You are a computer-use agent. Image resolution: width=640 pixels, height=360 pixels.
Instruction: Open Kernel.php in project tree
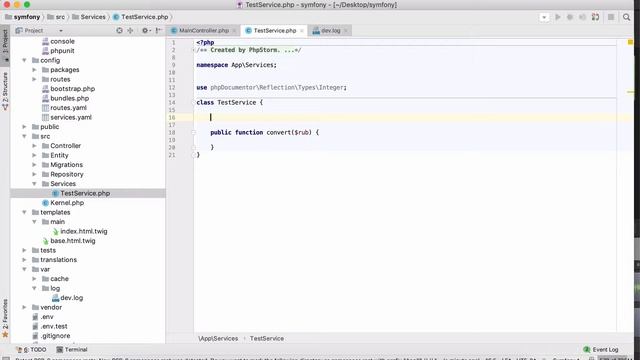pyautogui.click(x=67, y=203)
